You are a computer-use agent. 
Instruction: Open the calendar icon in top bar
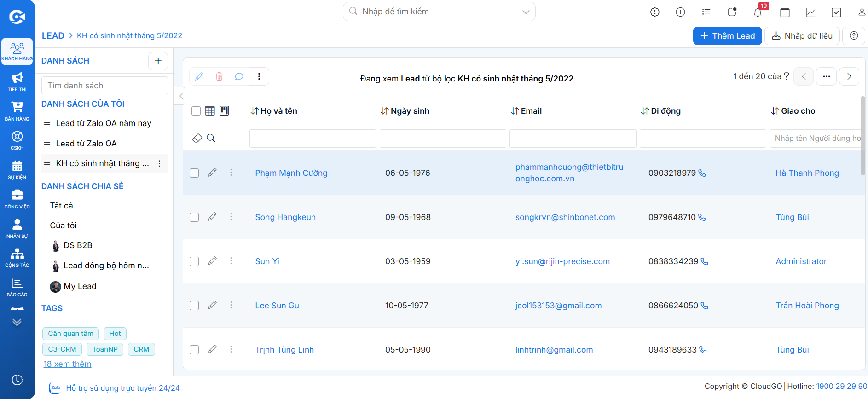point(785,12)
